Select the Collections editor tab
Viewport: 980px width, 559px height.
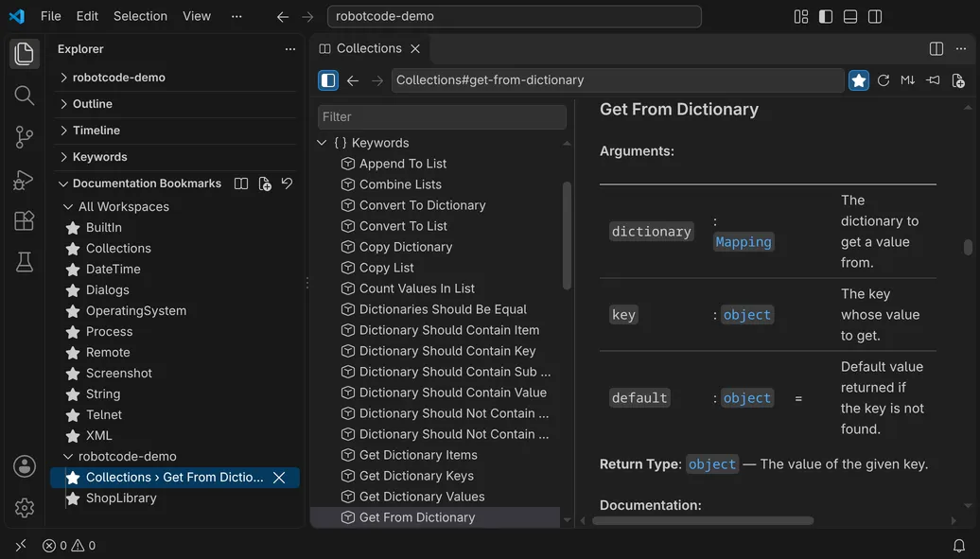368,49
